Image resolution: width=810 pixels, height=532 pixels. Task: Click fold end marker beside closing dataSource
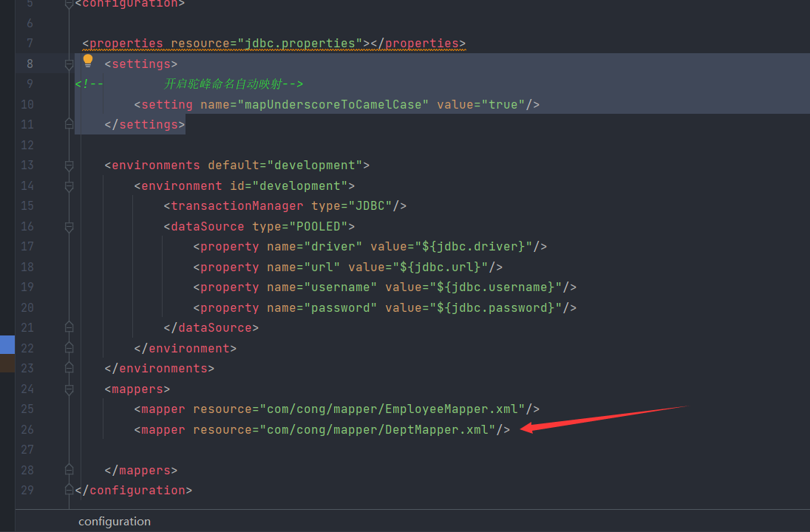point(69,327)
